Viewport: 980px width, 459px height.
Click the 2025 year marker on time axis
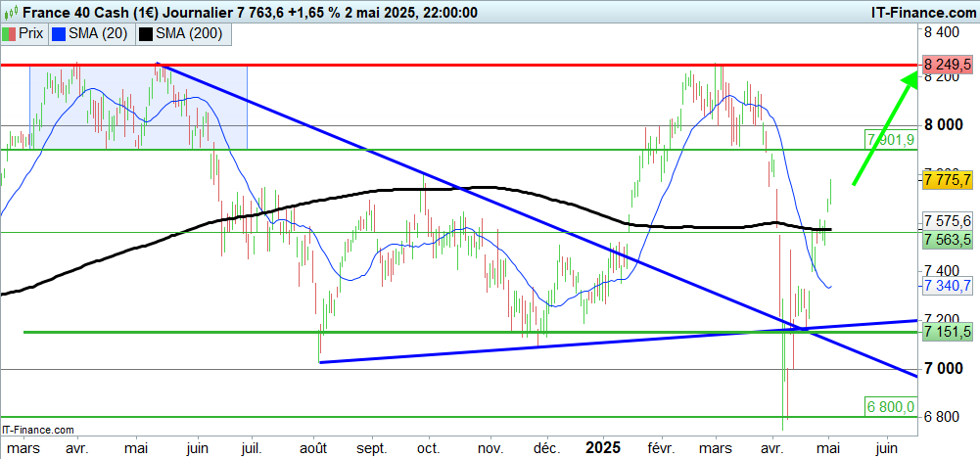tap(601, 446)
